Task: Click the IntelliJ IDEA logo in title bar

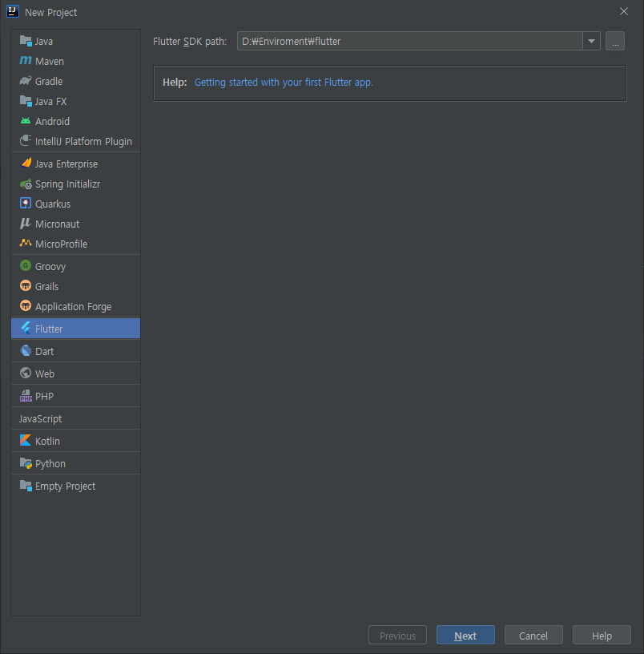Action: click(13, 11)
